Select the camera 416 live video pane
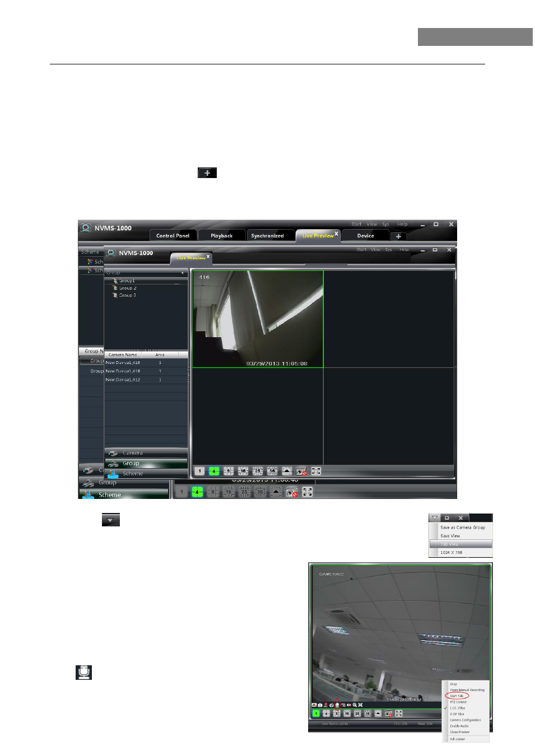This screenshot has width=535, height=756. tap(258, 319)
